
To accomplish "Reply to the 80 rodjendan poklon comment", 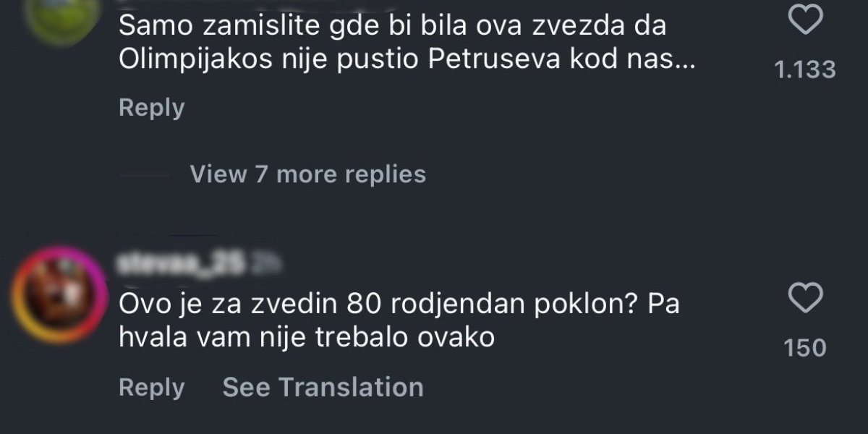I will point(151,387).
